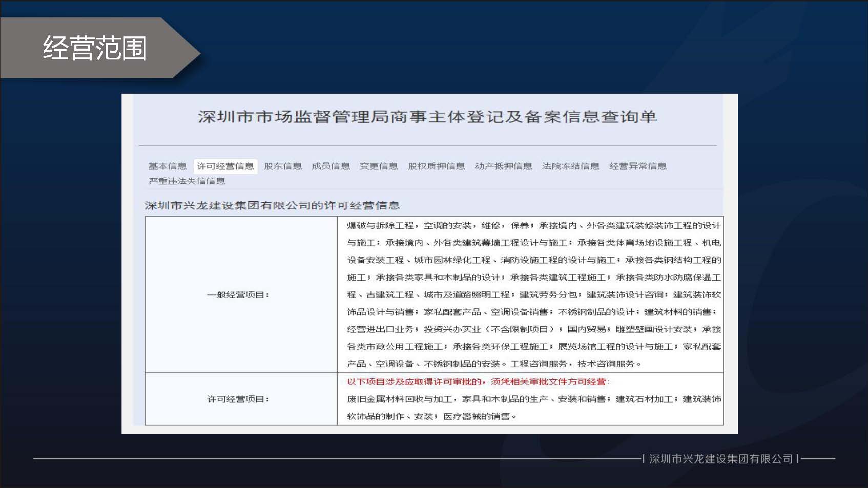
Task: Switch to the 股东信息 tab
Action: pos(283,166)
